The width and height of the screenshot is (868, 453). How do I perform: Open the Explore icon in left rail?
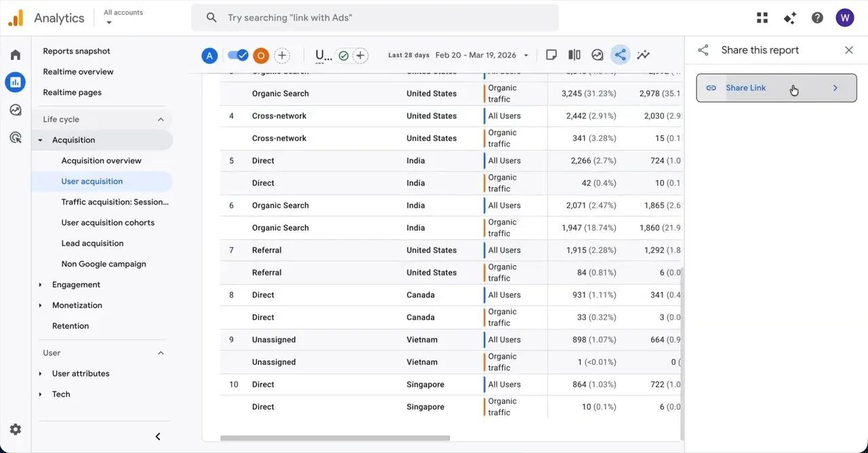[x=15, y=110]
